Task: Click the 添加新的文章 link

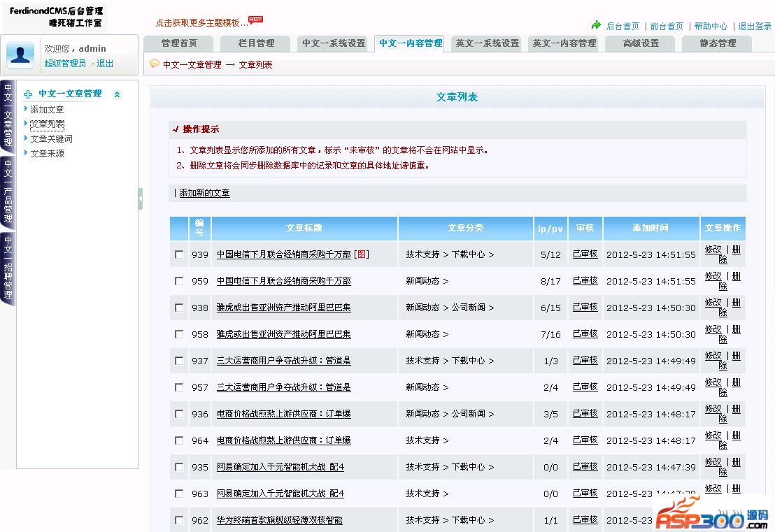Action: (204, 193)
